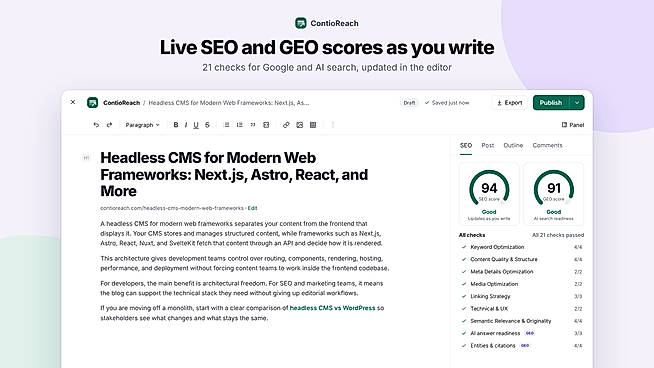This screenshot has height=368, width=654.
Task: Click the Publish button
Action: (x=551, y=103)
